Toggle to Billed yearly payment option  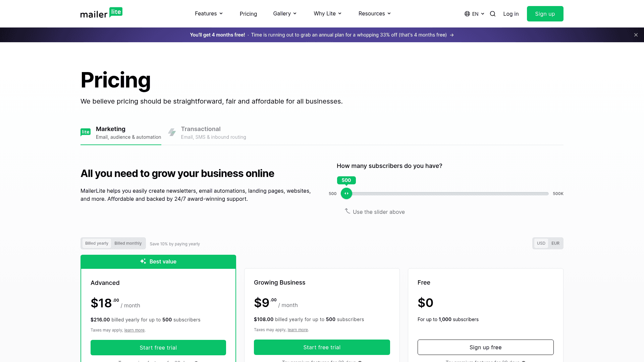point(96,243)
